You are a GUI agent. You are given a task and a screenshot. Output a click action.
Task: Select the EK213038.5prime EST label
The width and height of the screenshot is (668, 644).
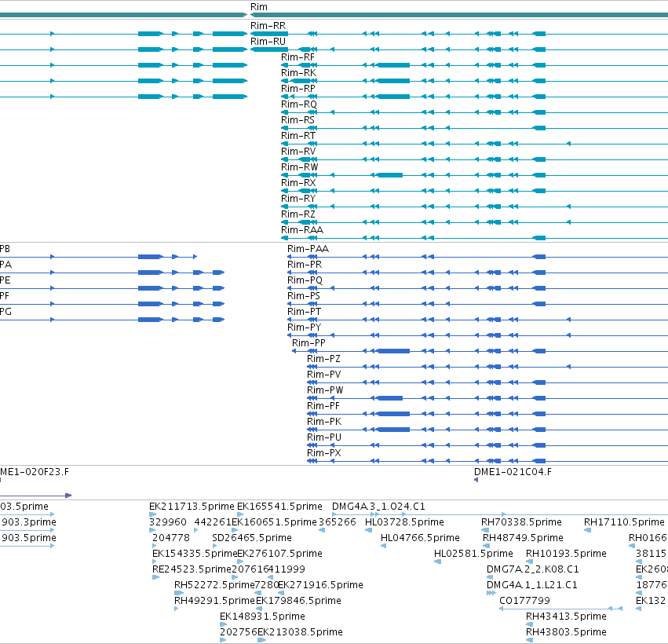point(300,632)
